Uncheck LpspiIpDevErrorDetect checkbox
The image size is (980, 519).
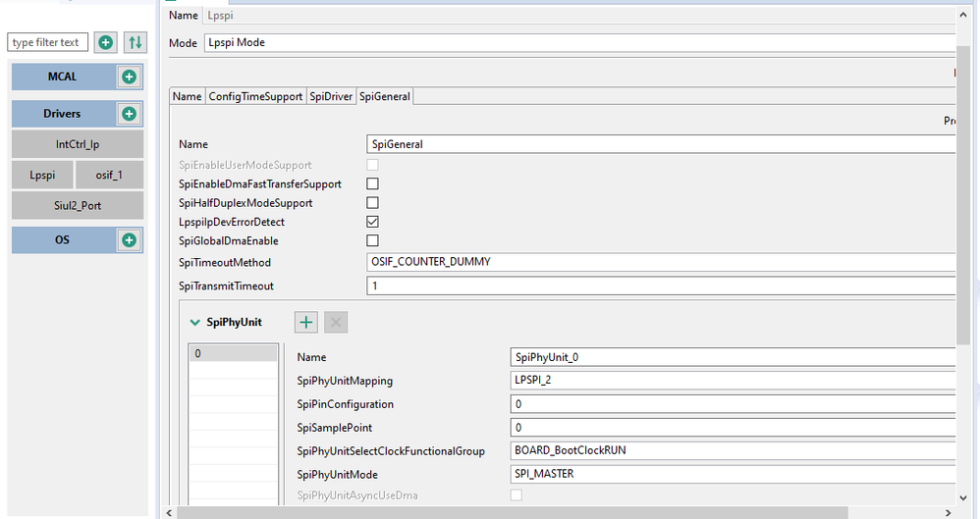click(372, 222)
